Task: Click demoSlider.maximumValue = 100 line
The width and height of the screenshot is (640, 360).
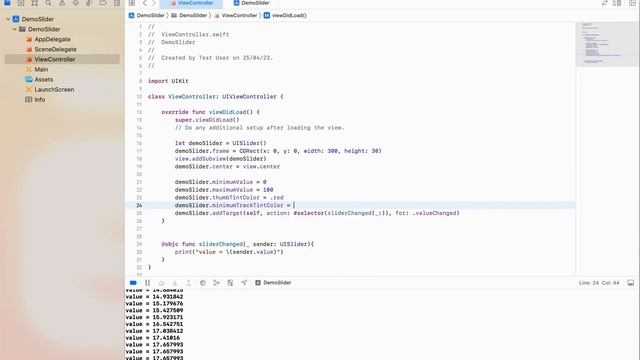Action: coord(224,190)
